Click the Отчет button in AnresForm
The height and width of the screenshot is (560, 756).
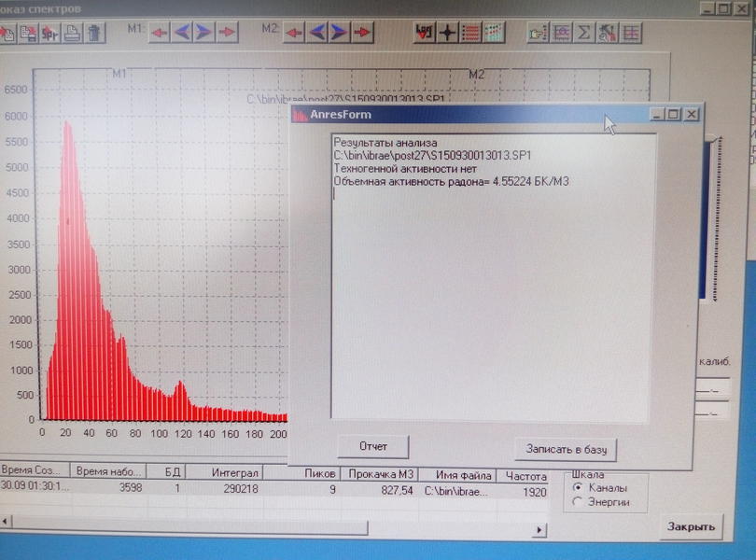tap(373, 447)
